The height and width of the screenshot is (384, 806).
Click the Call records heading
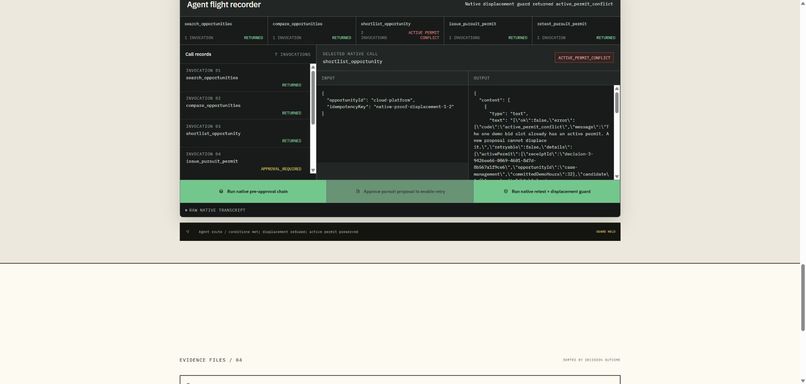click(198, 54)
